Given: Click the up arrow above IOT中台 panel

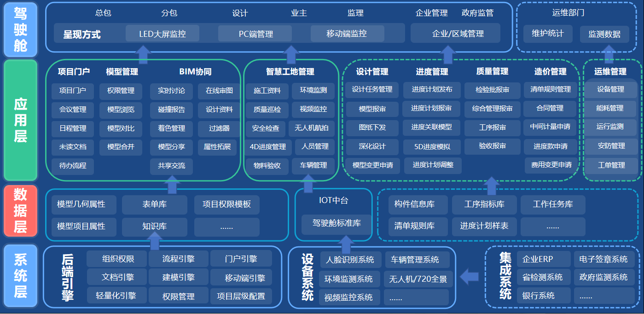Looking at the screenshot, I should point(309,183).
